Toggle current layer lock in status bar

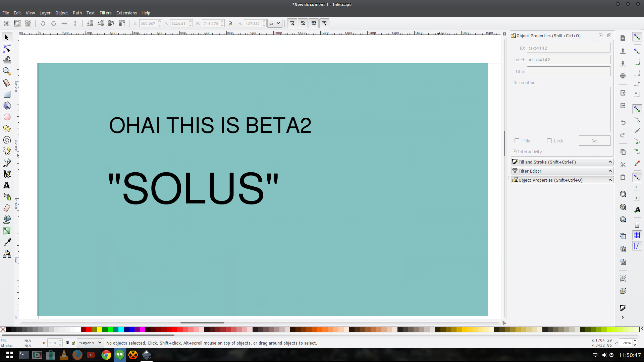pyautogui.click(x=73, y=343)
